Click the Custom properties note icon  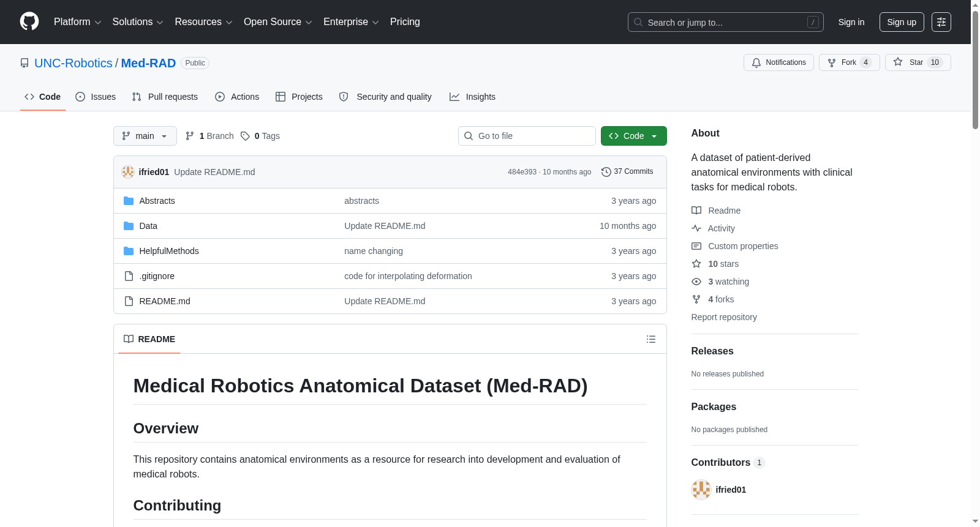click(696, 246)
